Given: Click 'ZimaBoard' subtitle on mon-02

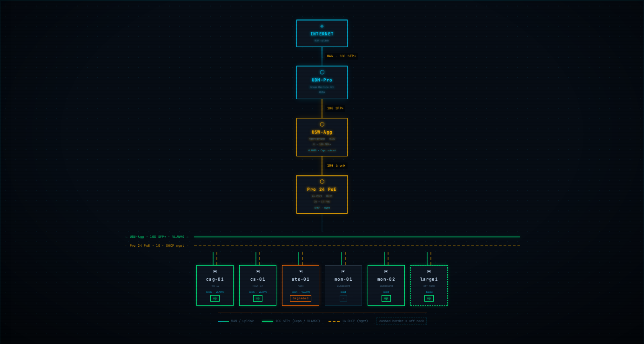Looking at the screenshot, I should 386,286.
